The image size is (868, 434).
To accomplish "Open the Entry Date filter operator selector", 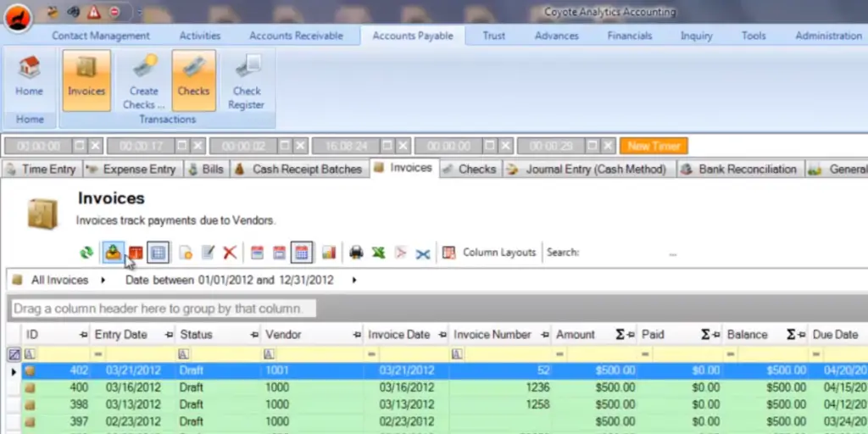I will coord(98,354).
